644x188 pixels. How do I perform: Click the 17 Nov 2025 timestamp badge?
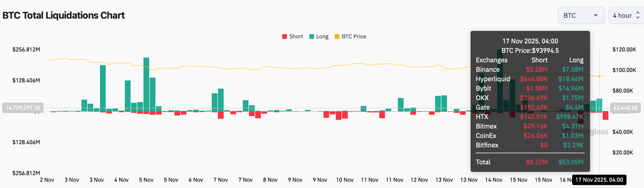click(599, 180)
